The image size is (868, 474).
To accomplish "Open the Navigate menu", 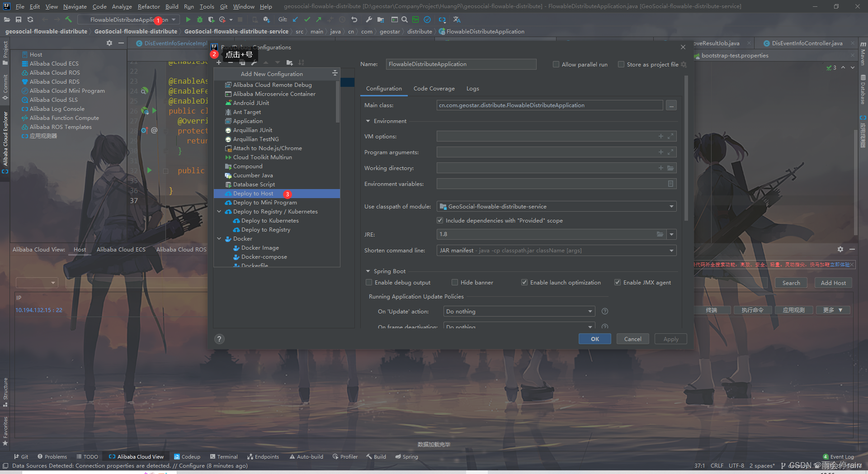I will (75, 6).
